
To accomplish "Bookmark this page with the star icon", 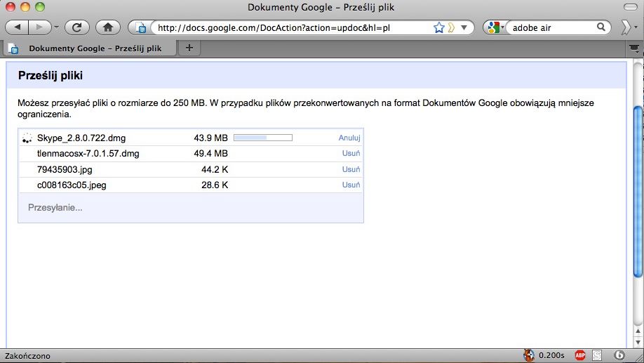I will coord(438,27).
